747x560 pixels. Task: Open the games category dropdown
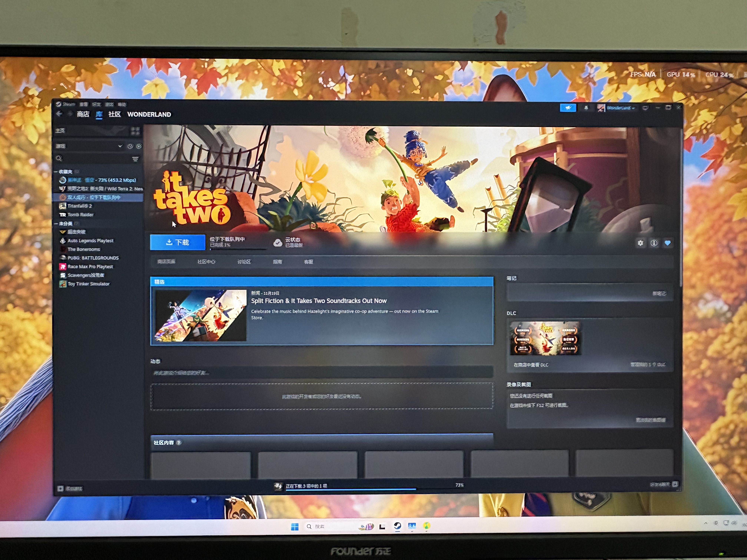coord(89,146)
